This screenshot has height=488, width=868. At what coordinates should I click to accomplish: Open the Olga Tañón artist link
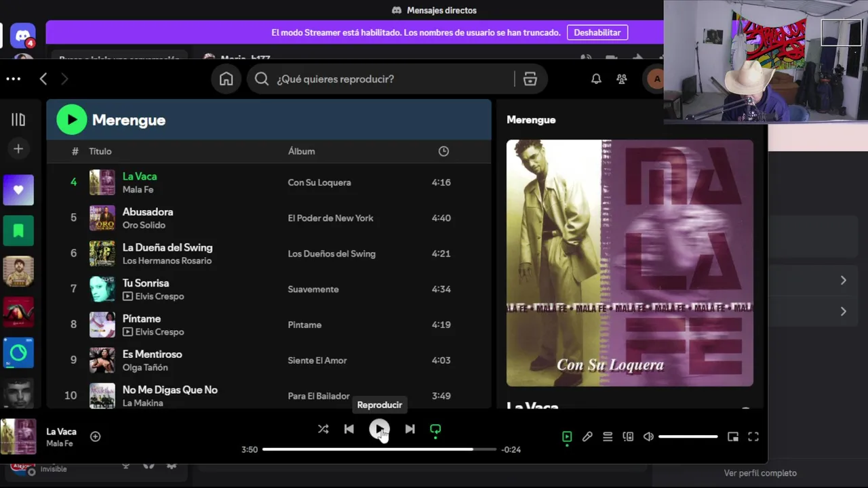(145, 367)
